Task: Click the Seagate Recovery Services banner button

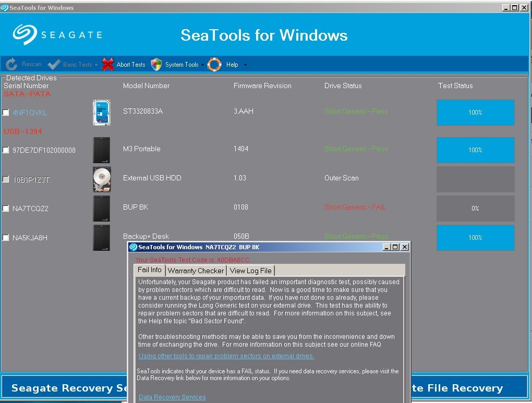Action: (x=65, y=388)
